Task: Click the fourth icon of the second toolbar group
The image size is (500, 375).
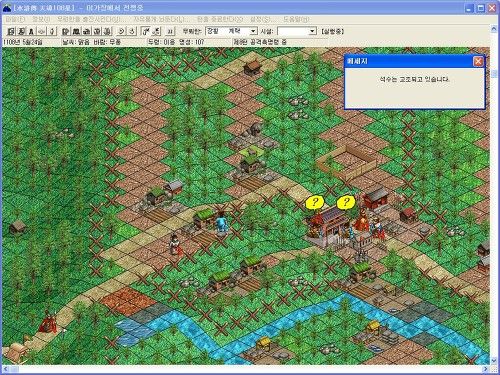Action: coord(97,31)
